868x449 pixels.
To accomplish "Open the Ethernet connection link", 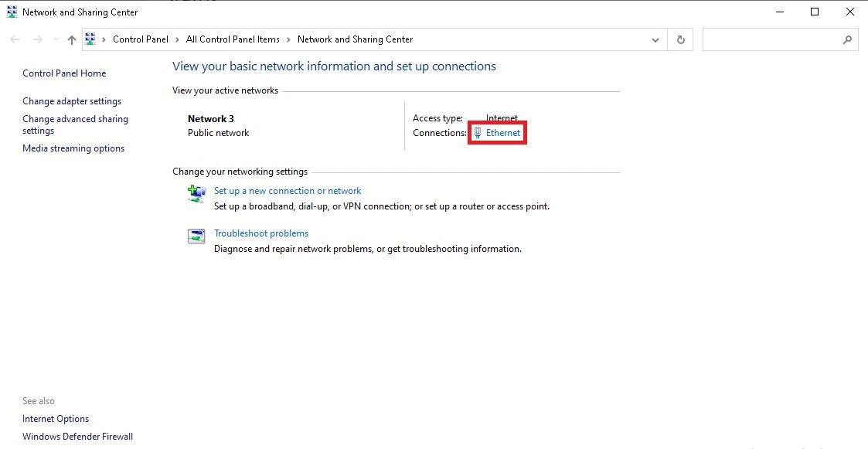I will tap(502, 133).
